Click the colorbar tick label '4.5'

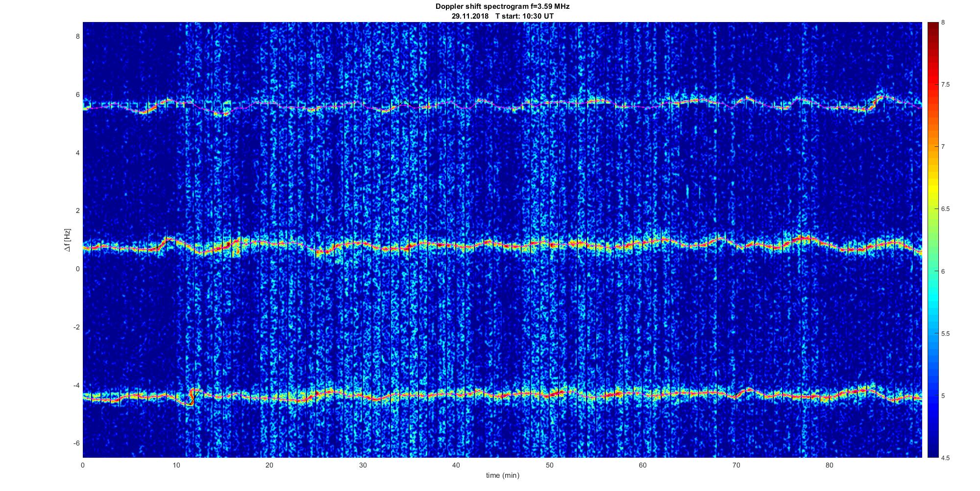[x=946, y=458]
